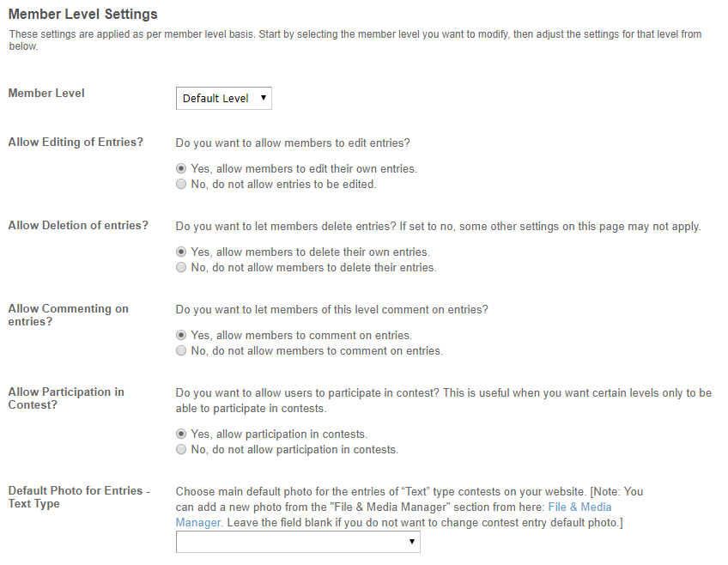Click the 'Allow Editing of Entries?' label
The height and width of the screenshot is (565, 728).
(75, 143)
